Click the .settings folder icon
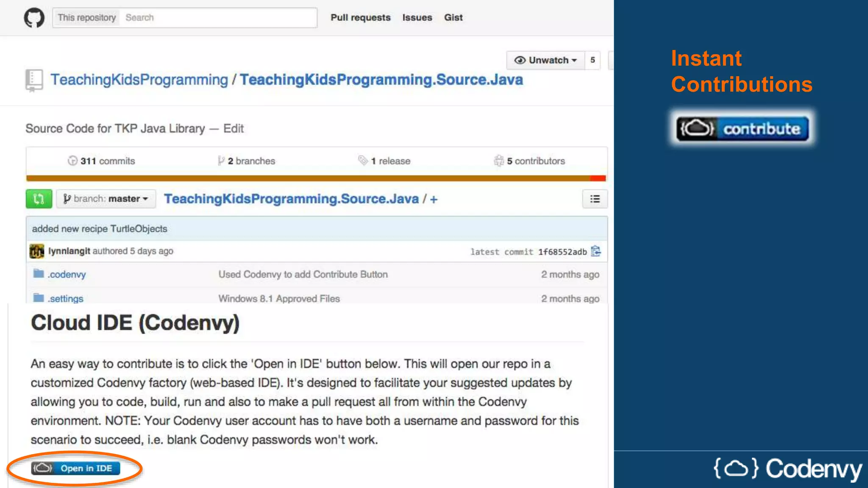The image size is (868, 488). pos(39,298)
